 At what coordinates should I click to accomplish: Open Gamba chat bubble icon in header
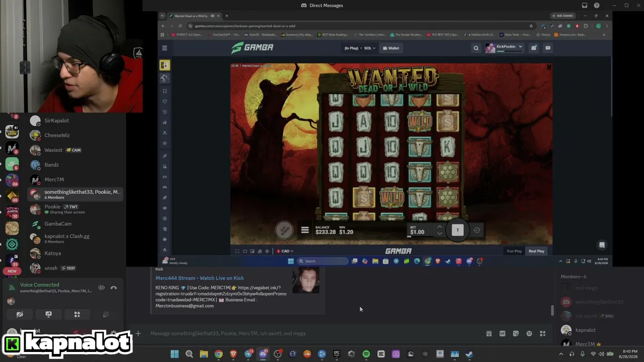[x=548, y=48]
